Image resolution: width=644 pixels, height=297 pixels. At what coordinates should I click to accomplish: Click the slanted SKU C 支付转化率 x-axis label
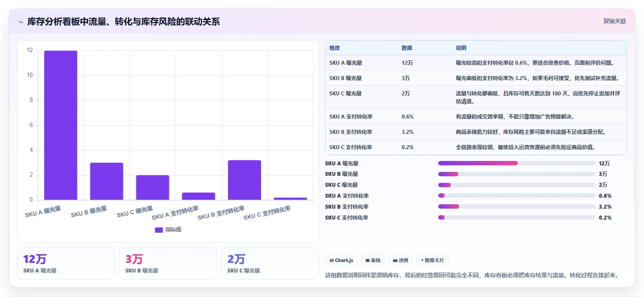coord(267,213)
